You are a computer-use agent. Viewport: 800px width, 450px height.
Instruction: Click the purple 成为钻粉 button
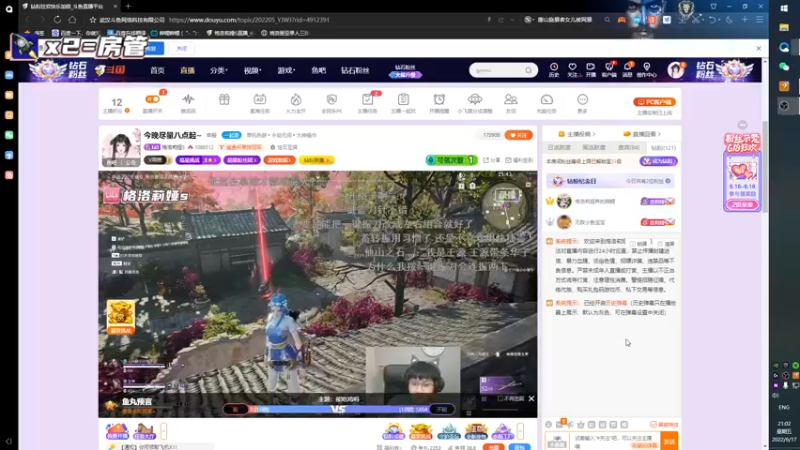point(658,161)
